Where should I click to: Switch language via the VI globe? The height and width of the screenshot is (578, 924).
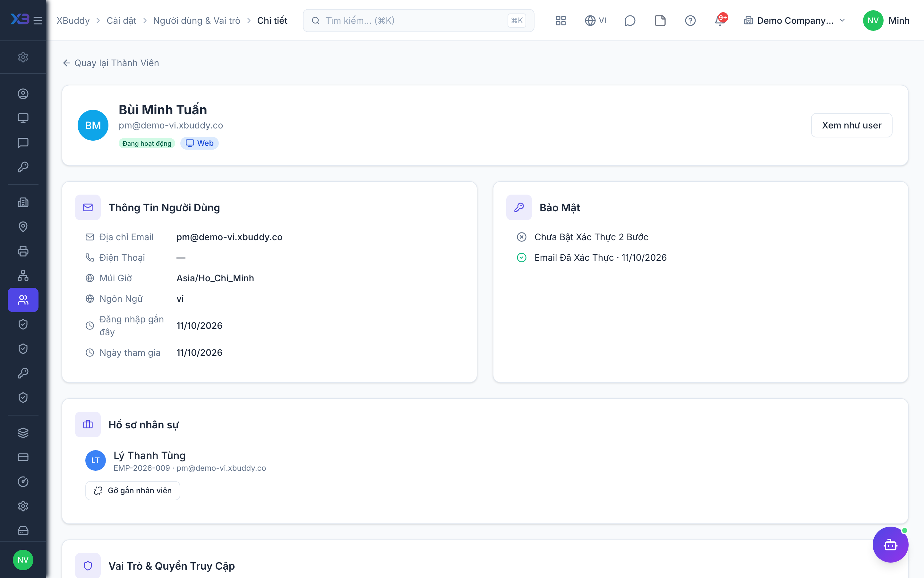coord(595,20)
